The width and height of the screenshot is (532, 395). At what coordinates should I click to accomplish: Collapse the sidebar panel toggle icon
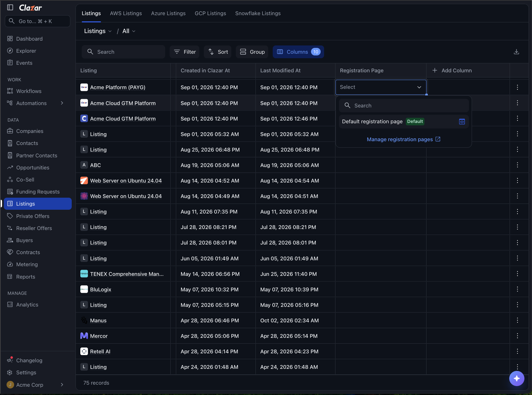tap(10, 8)
